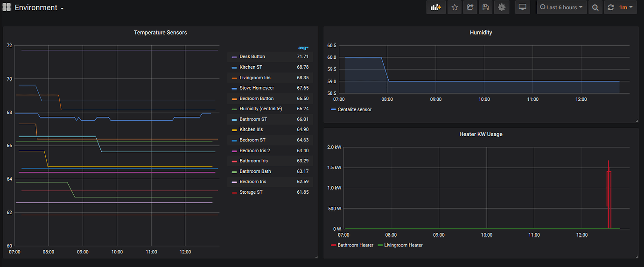Cycle view mode with monitor icon
The width and height of the screenshot is (644, 267).
523,7
